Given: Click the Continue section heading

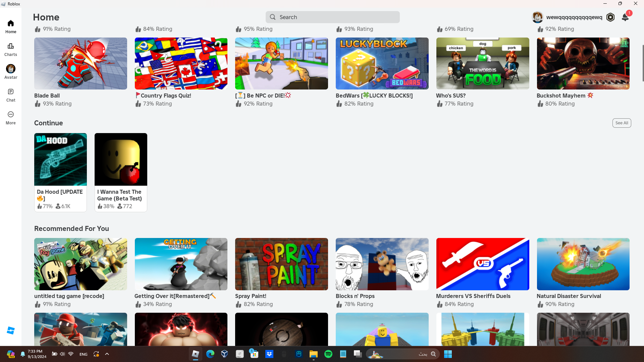Looking at the screenshot, I should point(48,123).
